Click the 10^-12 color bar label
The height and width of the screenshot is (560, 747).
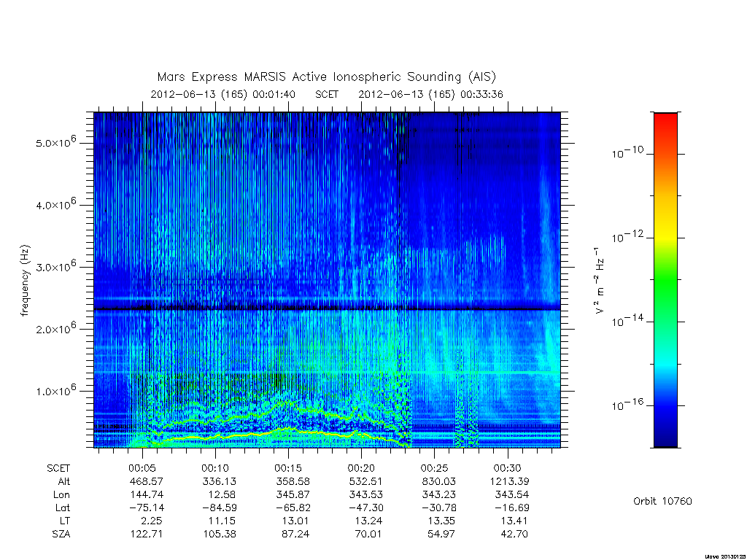click(x=627, y=236)
